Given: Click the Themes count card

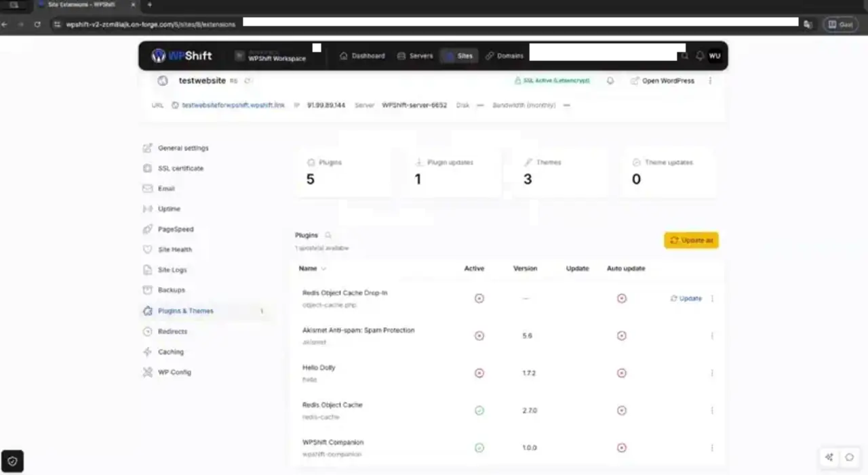Looking at the screenshot, I should click(561, 173).
